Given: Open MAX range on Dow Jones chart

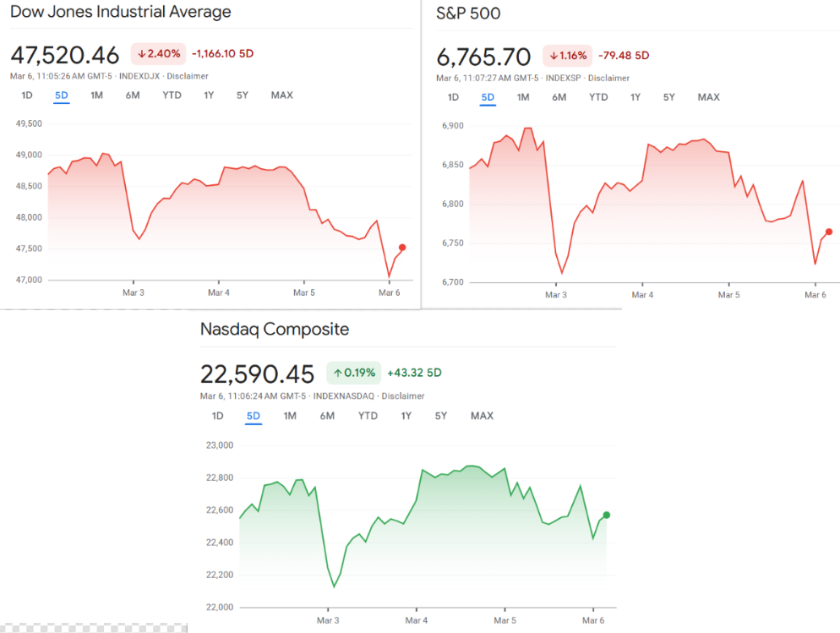Looking at the screenshot, I should click(281, 95).
